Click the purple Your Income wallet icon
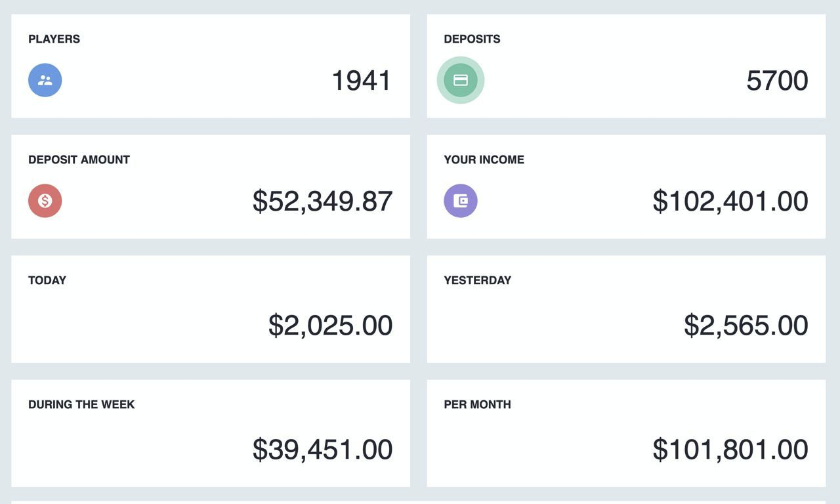Viewport: 840px width, 504px height. pos(461,201)
